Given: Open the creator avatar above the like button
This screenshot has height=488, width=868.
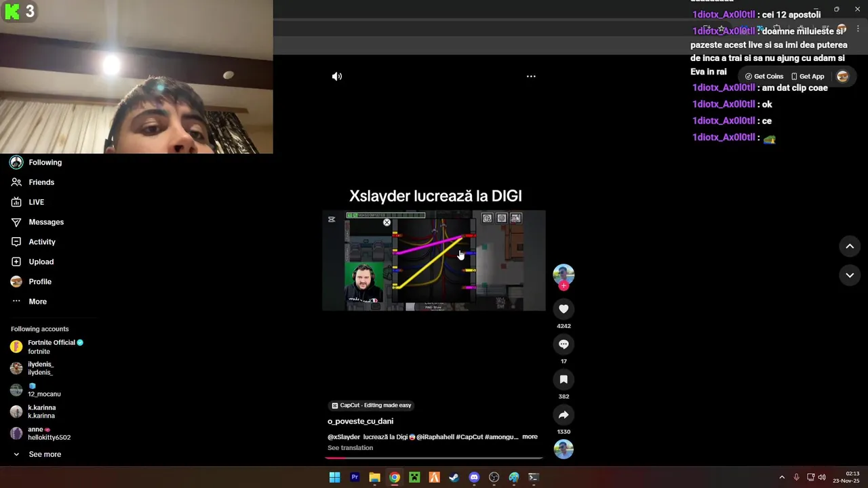Looking at the screenshot, I should tap(564, 273).
